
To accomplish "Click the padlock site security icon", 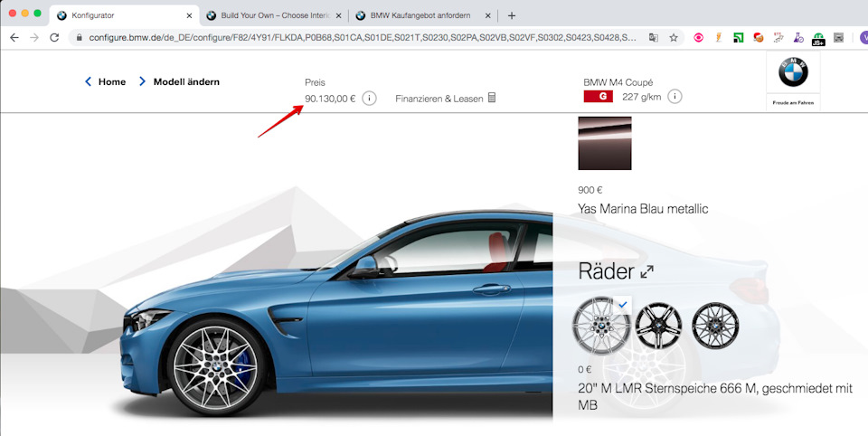I will coord(79,38).
